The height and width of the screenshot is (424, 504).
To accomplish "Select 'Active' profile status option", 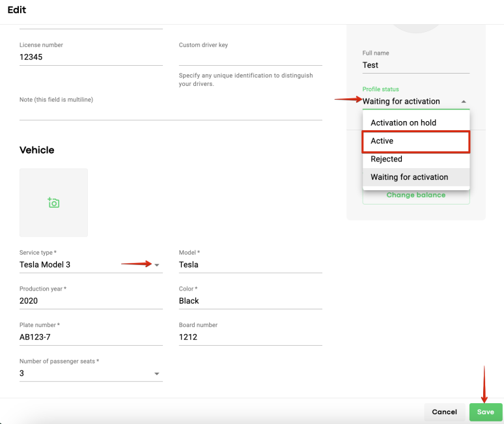I will click(x=416, y=141).
